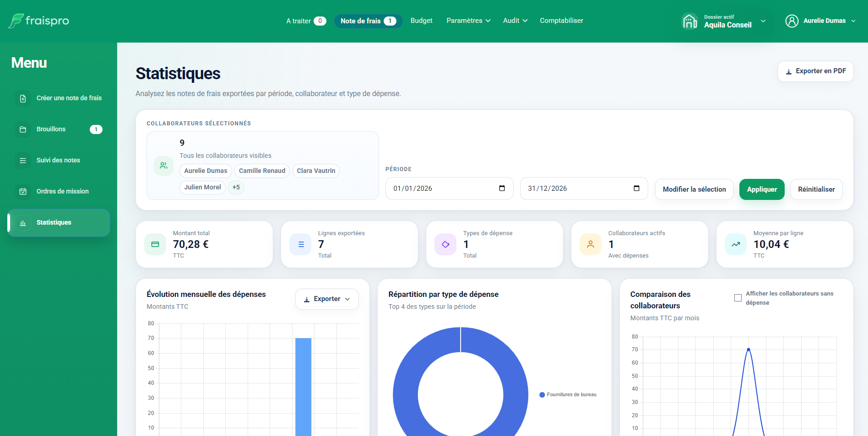This screenshot has width=868, height=436.
Task: Click the Suivi des notes list icon
Action: tap(23, 161)
